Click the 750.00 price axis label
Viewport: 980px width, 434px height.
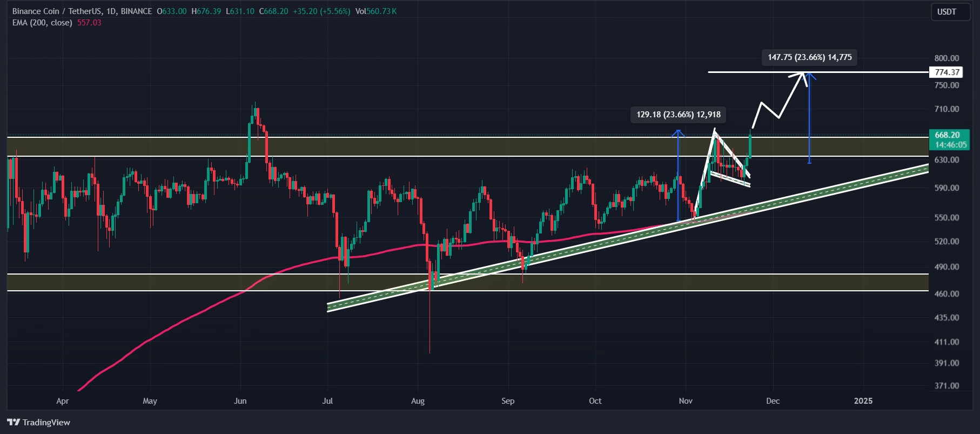(947, 85)
